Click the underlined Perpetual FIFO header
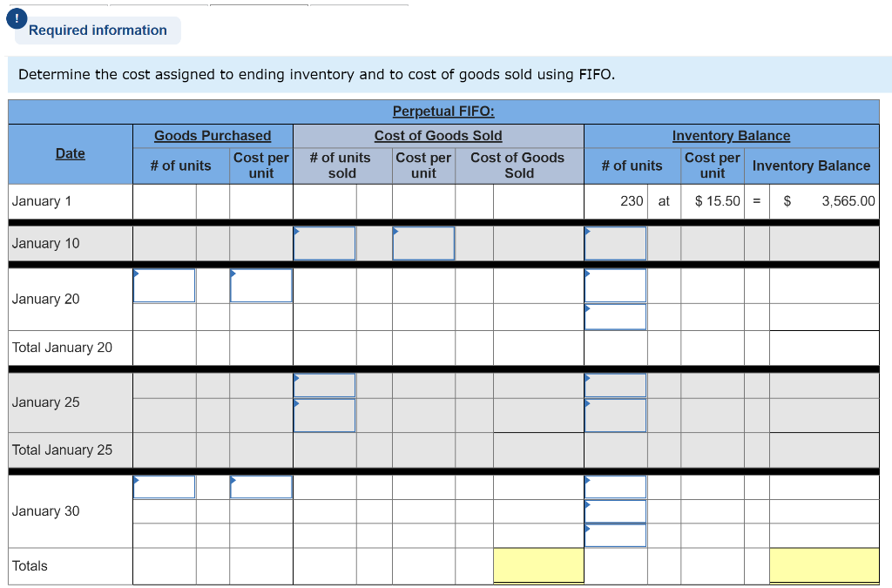Screen dimensions: 892x588 point(443,111)
